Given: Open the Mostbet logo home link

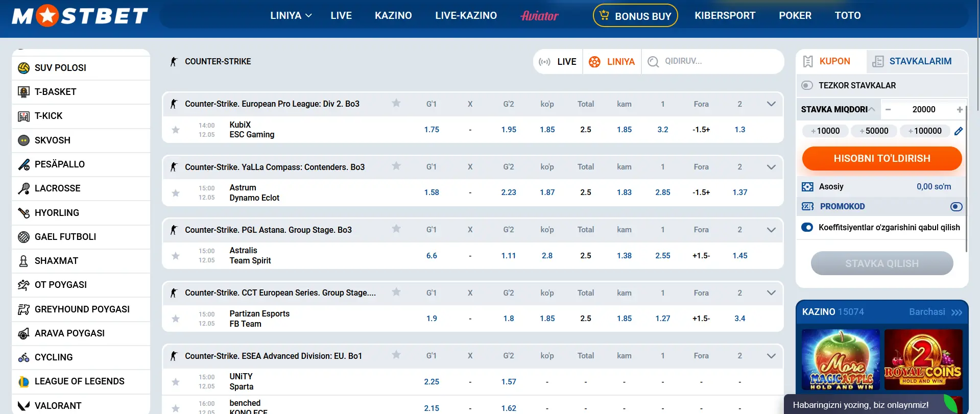Looking at the screenshot, I should [x=80, y=16].
